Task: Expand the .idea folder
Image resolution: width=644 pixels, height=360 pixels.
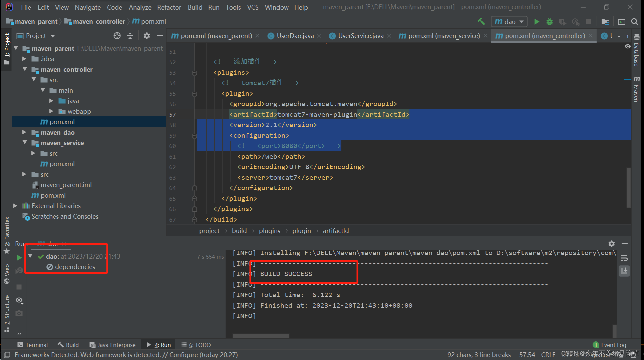Action: 24,59
